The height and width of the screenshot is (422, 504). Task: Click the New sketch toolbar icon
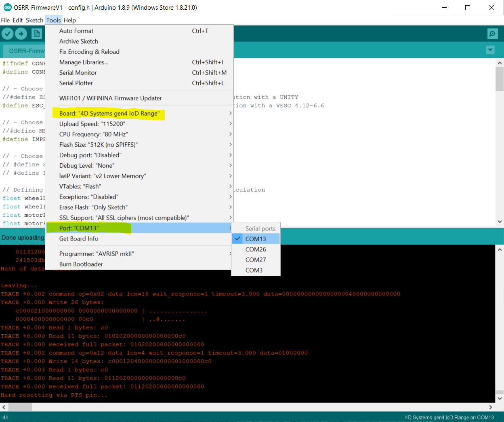coord(37,34)
